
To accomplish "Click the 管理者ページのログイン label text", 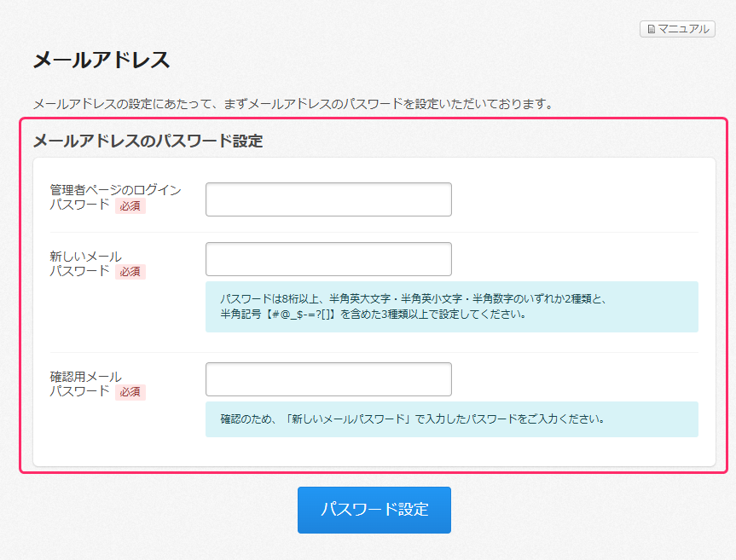I will pyautogui.click(x=115, y=190).
